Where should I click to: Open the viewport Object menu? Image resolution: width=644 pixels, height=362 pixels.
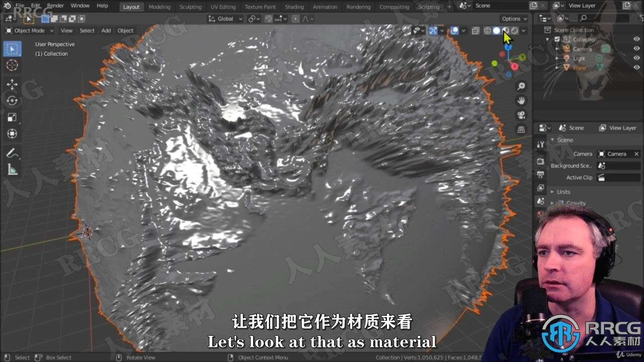click(x=125, y=31)
